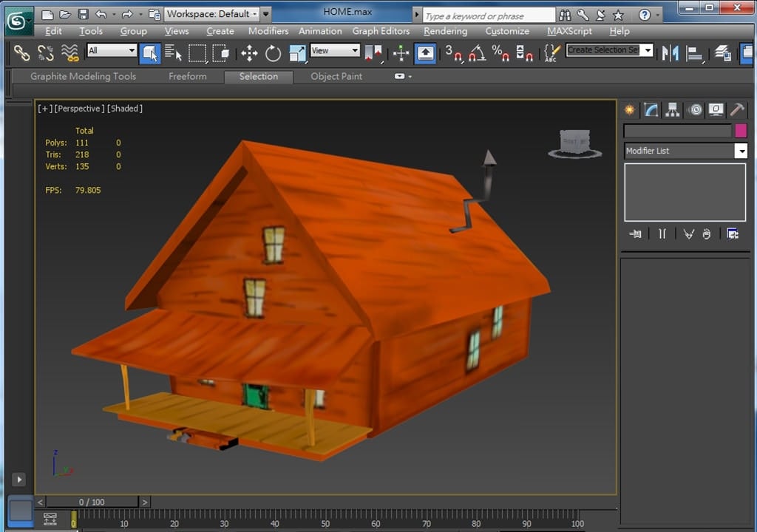Click the Select Object arrow tool
This screenshot has width=757, height=532.
(x=150, y=53)
